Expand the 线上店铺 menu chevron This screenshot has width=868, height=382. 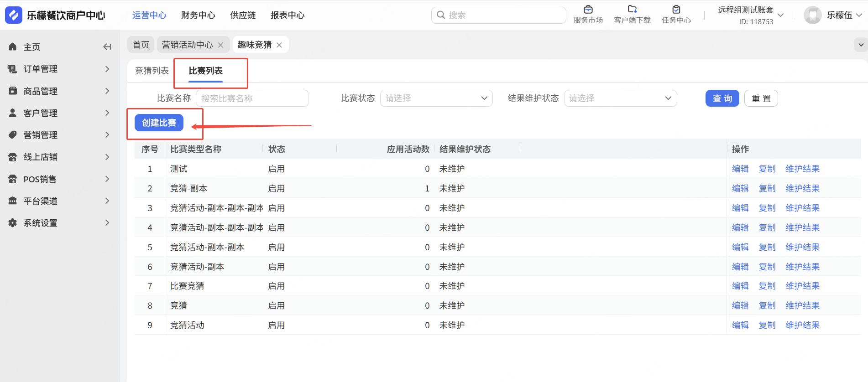pos(107,157)
